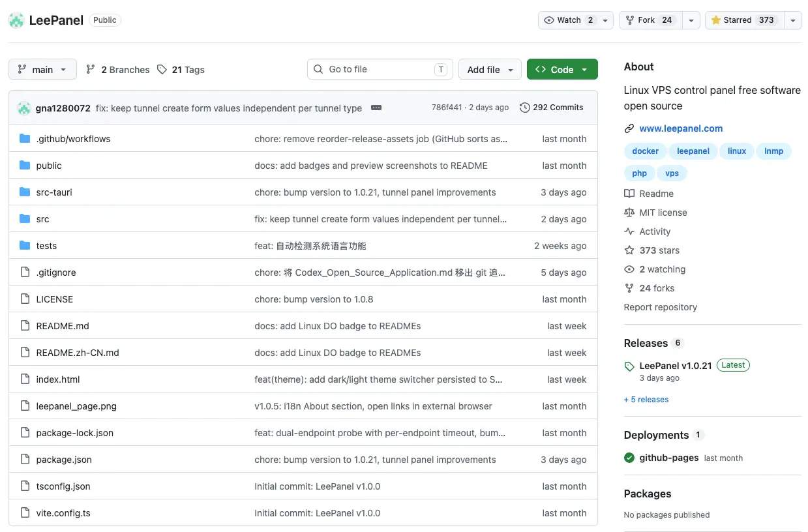This screenshot has width=808, height=532.
Task: Click the book icon next to Readme
Action: click(x=629, y=194)
